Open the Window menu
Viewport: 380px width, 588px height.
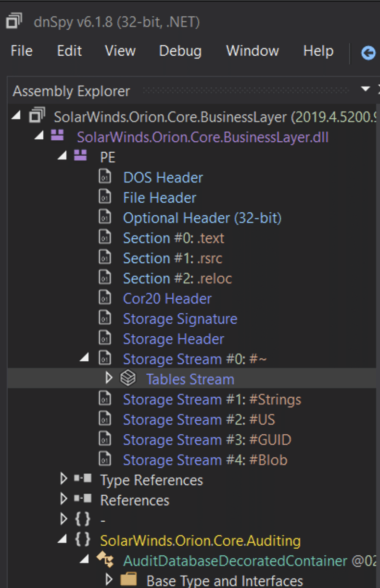253,51
